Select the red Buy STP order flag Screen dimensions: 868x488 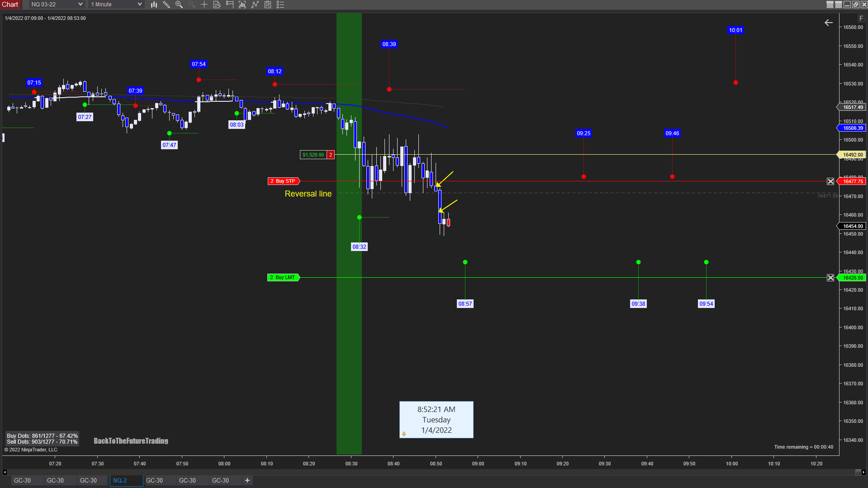pos(284,181)
